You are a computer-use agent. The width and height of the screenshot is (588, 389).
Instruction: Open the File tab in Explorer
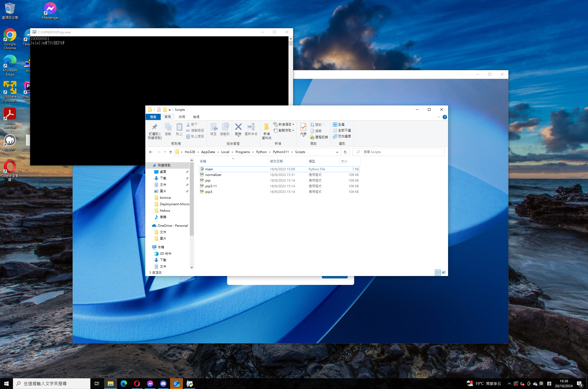(x=153, y=117)
